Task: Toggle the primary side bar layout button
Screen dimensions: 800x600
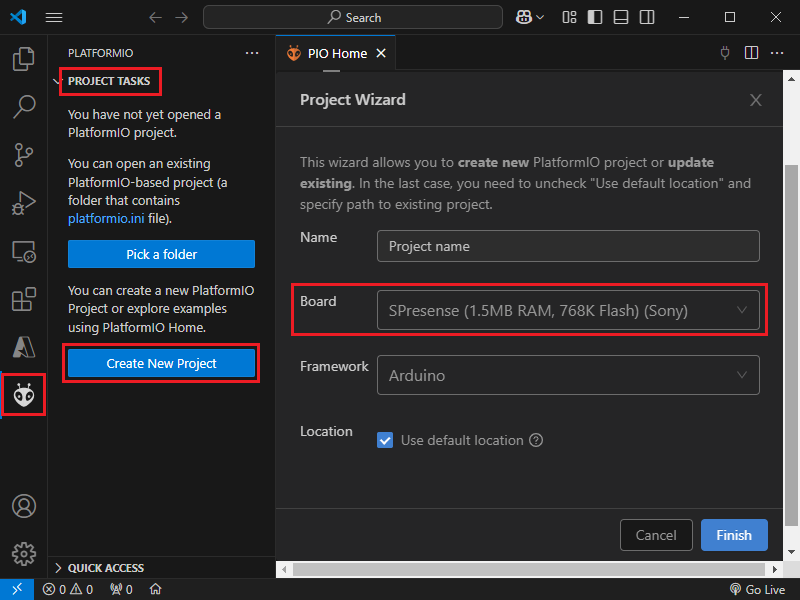Action: pyautogui.click(x=595, y=17)
